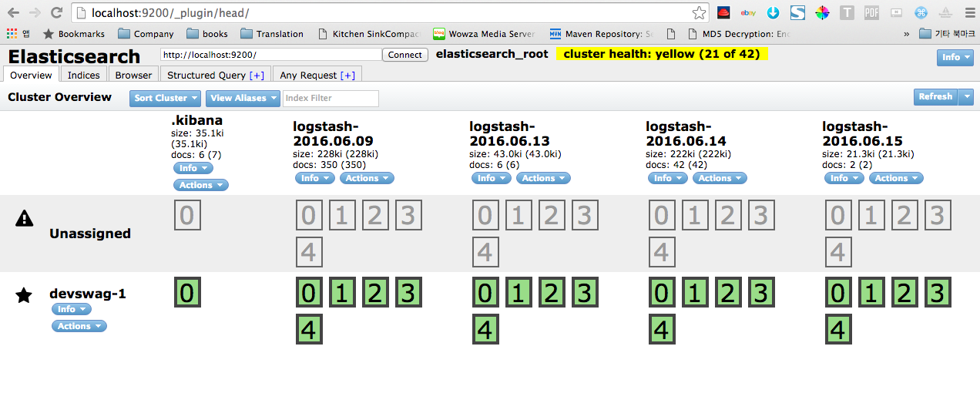
Task: Click the PDF extension icon
Action: 871,12
